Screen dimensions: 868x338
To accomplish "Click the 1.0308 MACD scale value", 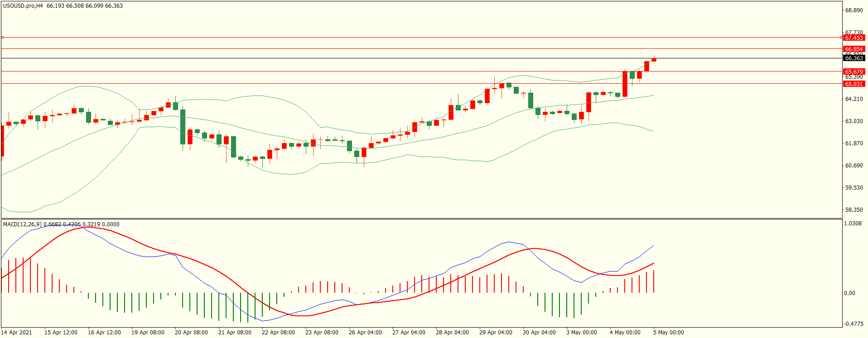I will 854,224.
